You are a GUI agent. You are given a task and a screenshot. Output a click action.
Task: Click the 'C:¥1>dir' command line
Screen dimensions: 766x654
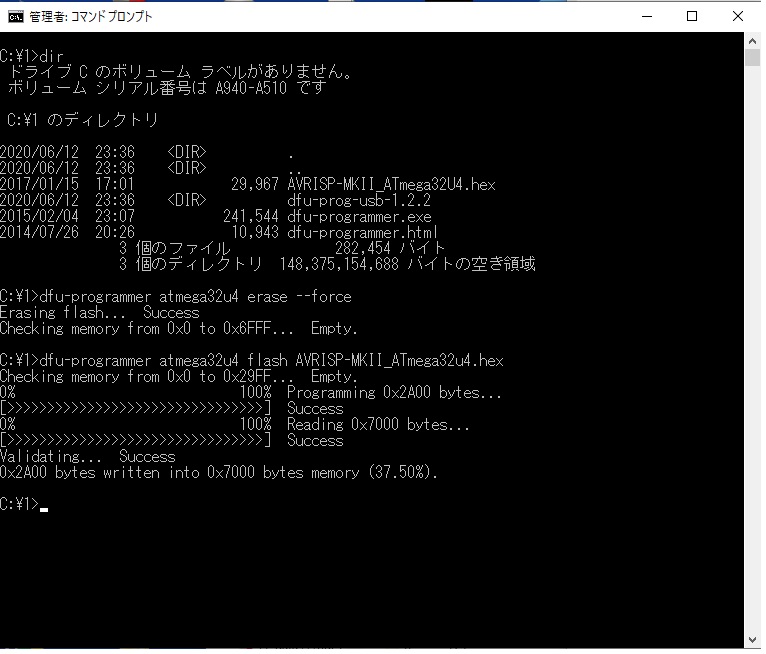[32, 56]
